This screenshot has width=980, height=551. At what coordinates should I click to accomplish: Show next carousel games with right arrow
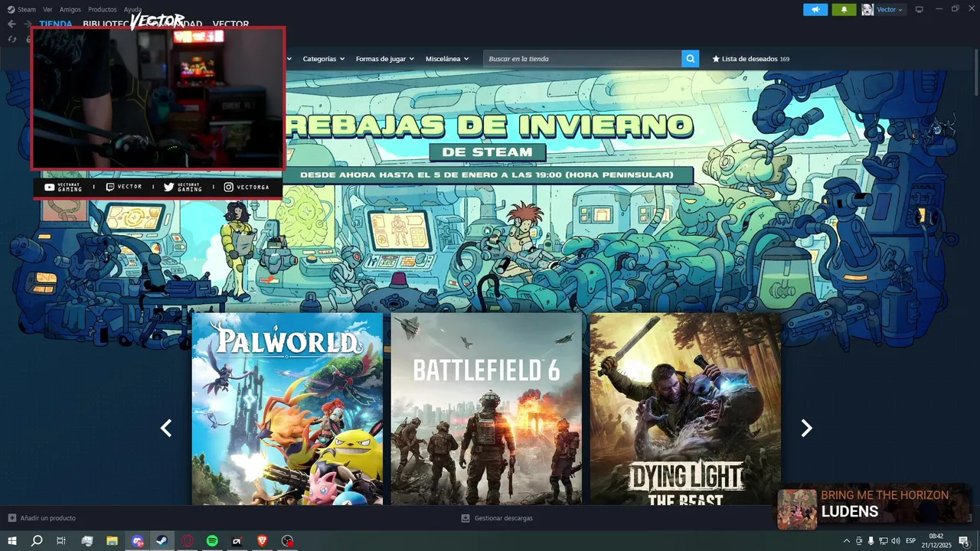click(x=806, y=429)
